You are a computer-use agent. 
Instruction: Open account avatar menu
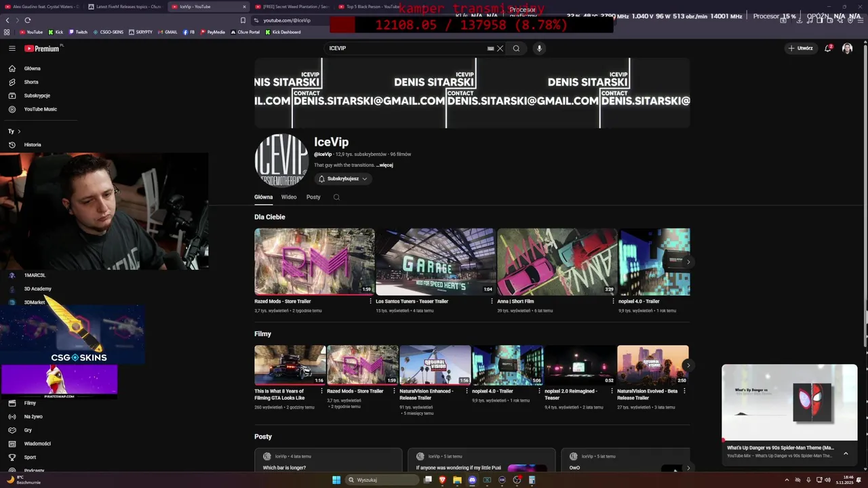click(847, 48)
